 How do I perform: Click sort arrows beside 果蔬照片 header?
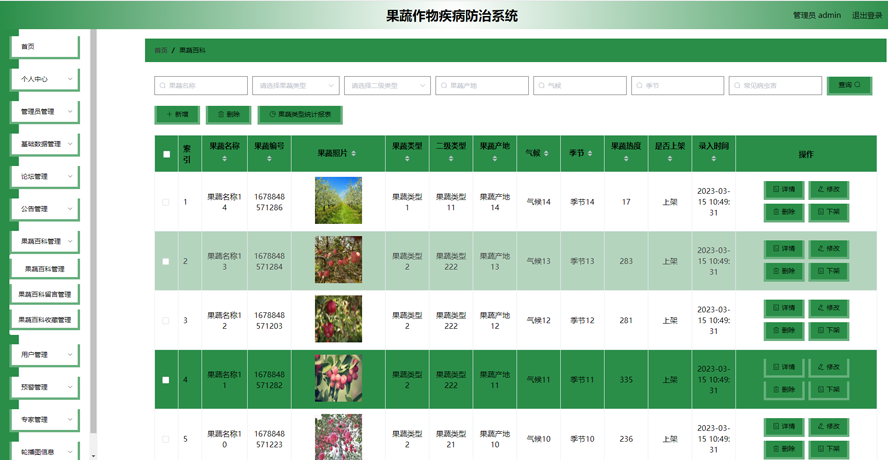click(x=354, y=154)
